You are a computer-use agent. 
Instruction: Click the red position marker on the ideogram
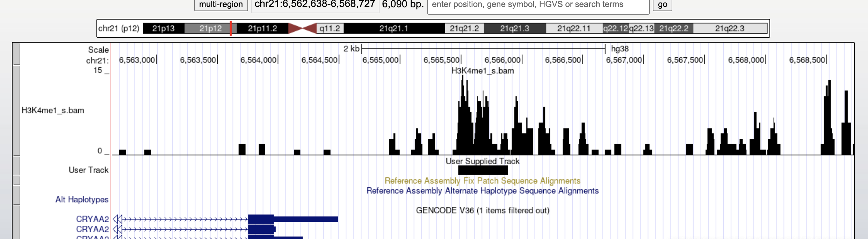pyautogui.click(x=231, y=28)
